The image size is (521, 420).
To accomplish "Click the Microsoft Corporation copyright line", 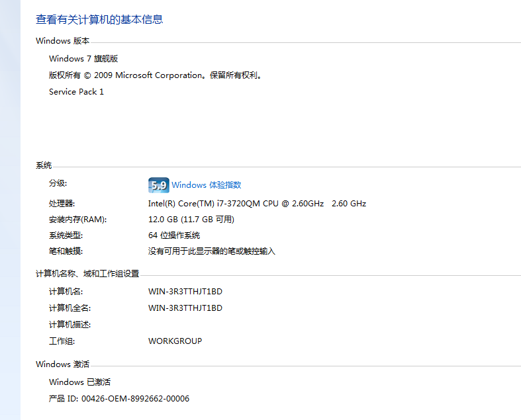I will pyautogui.click(x=156, y=75).
